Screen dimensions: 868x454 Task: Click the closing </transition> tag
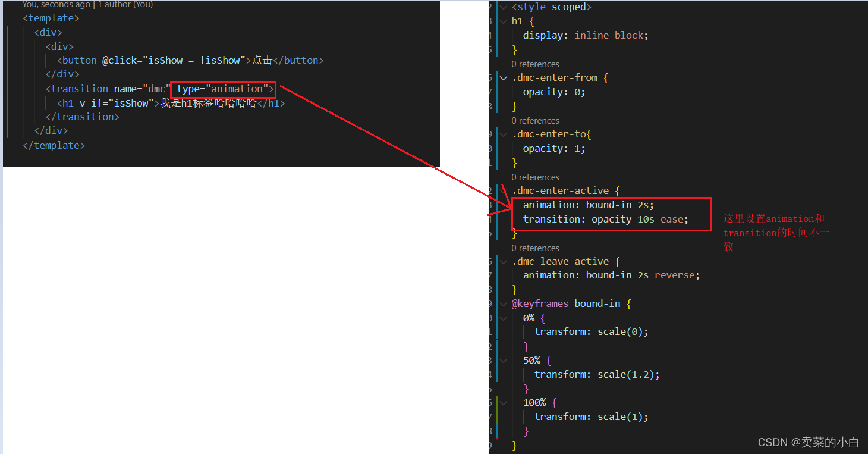82,117
